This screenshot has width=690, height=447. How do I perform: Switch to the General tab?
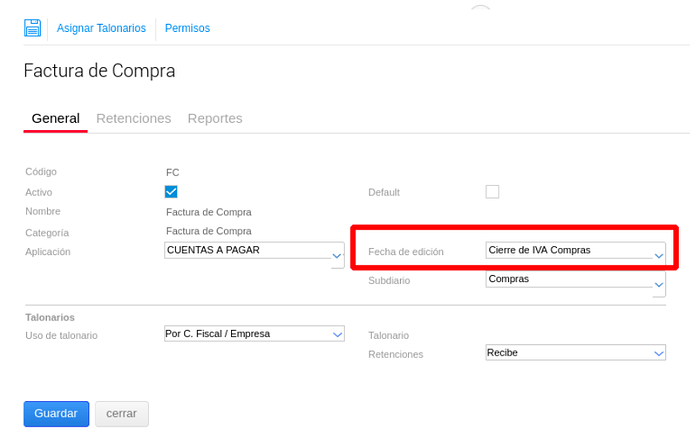click(x=55, y=118)
